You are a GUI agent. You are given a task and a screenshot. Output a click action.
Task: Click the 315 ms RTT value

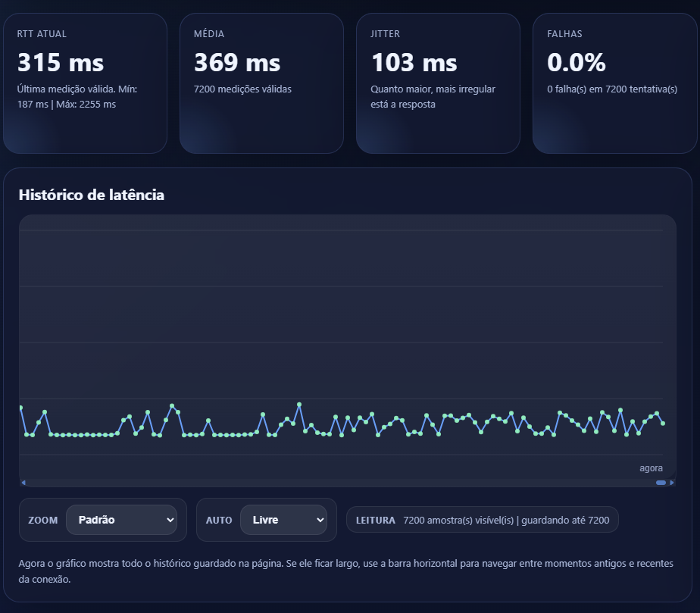[60, 64]
